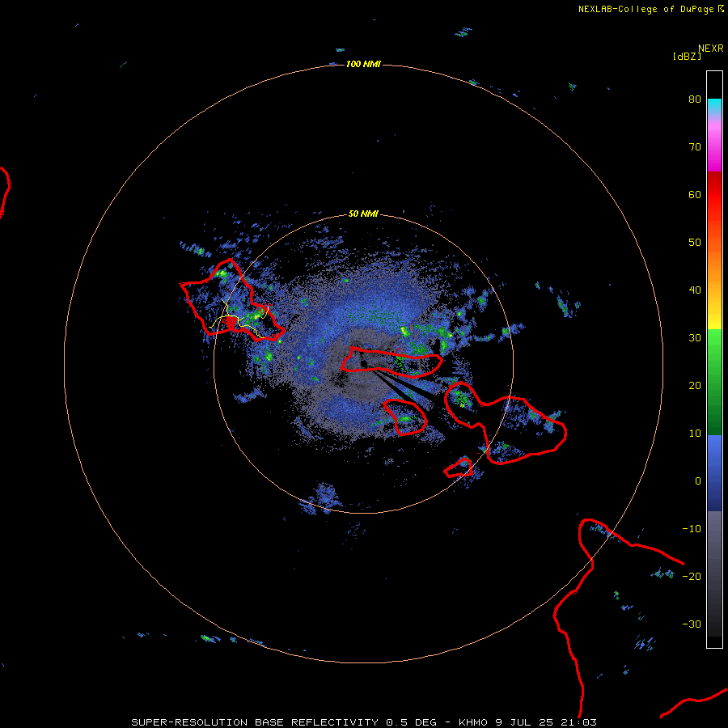Click the 80 value on dBZ scale
This screenshot has width=728, height=728.
pos(695,99)
